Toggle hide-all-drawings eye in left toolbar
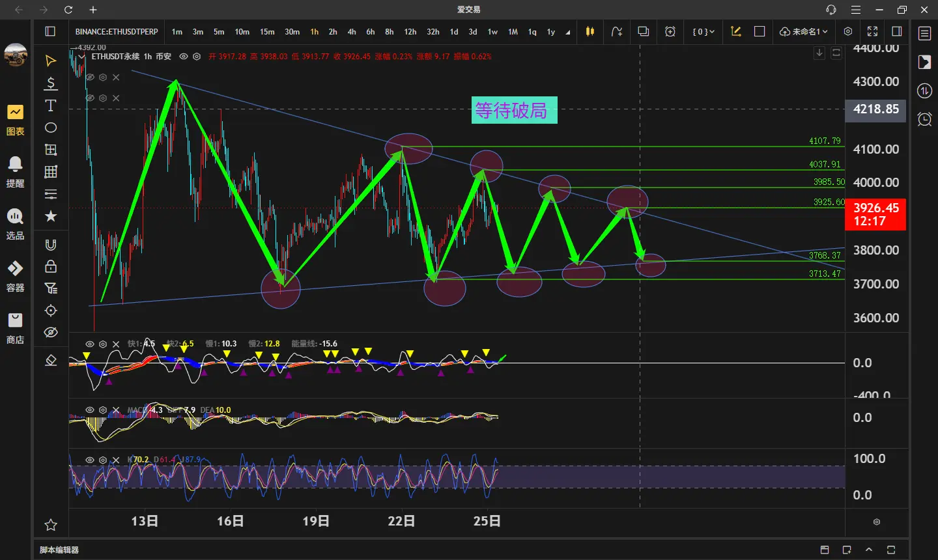This screenshot has height=560, width=938. coord(51,333)
